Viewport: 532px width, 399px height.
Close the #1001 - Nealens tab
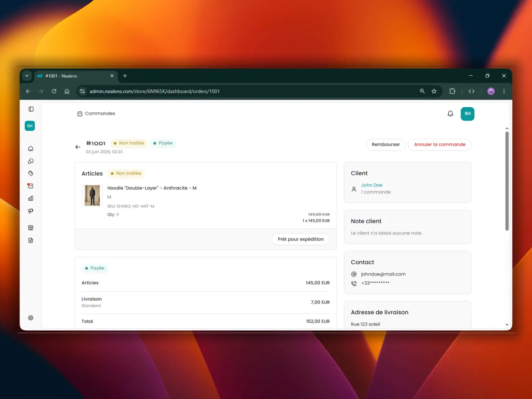[x=112, y=76]
